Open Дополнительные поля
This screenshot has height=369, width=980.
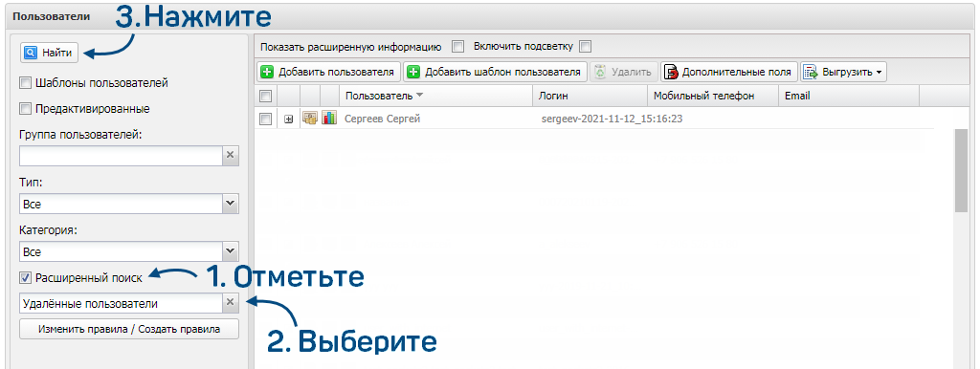729,72
